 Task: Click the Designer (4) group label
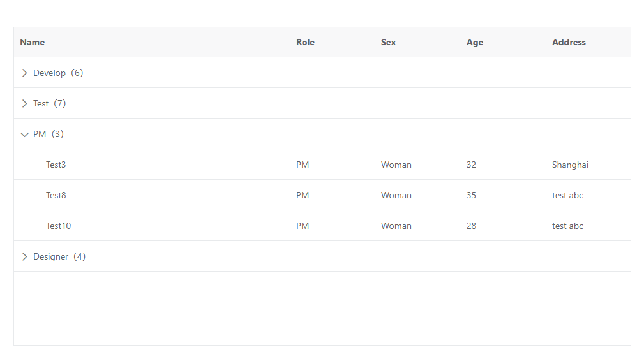tap(59, 256)
